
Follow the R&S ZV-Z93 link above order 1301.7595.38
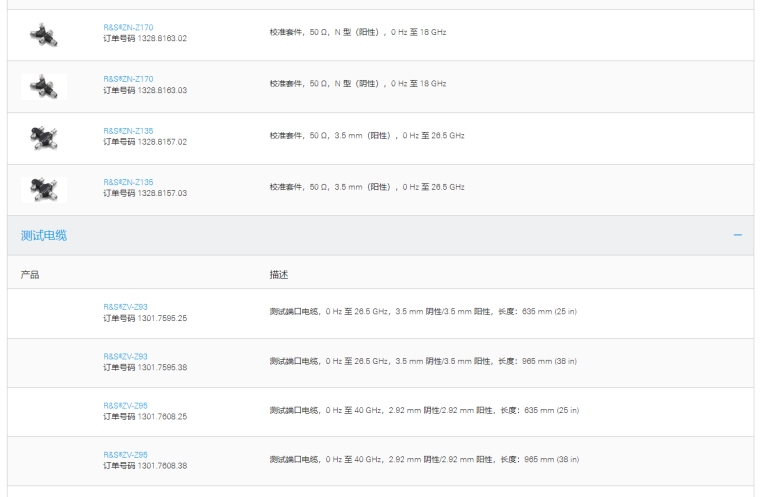126,356
